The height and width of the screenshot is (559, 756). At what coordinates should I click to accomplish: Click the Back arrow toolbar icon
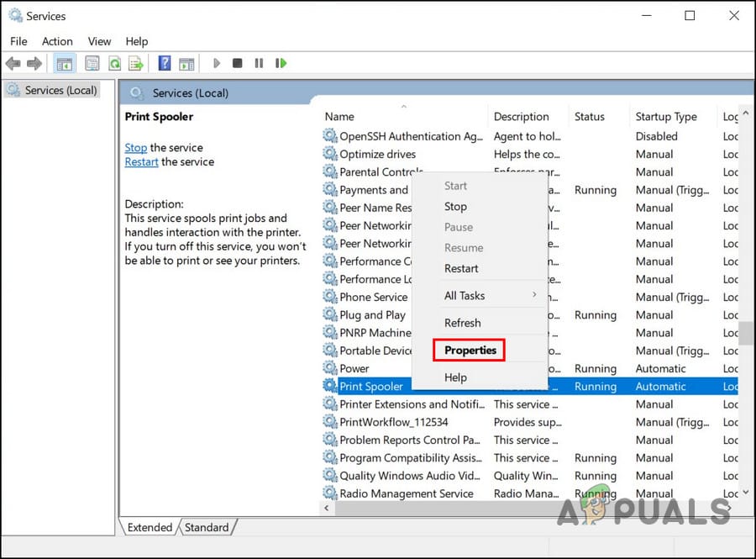13,63
